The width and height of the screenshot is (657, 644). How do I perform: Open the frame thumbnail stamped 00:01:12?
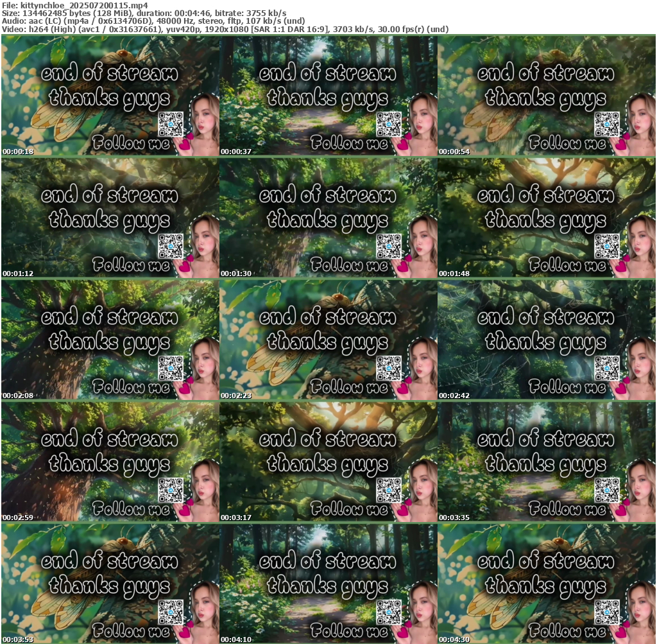(110, 218)
